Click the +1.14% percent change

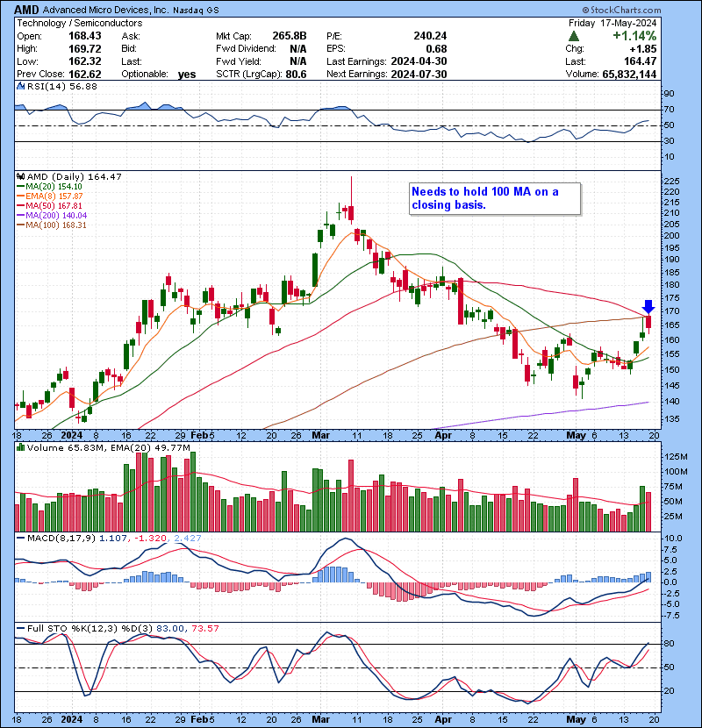click(634, 36)
